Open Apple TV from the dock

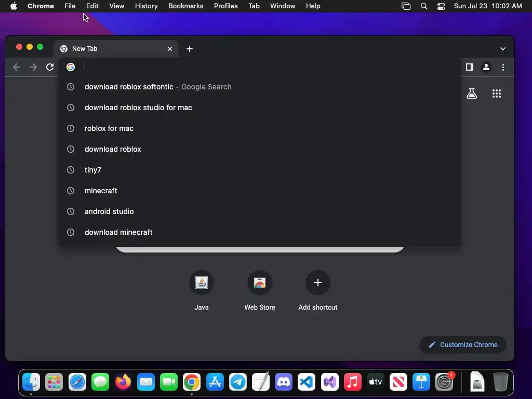pyautogui.click(x=375, y=382)
